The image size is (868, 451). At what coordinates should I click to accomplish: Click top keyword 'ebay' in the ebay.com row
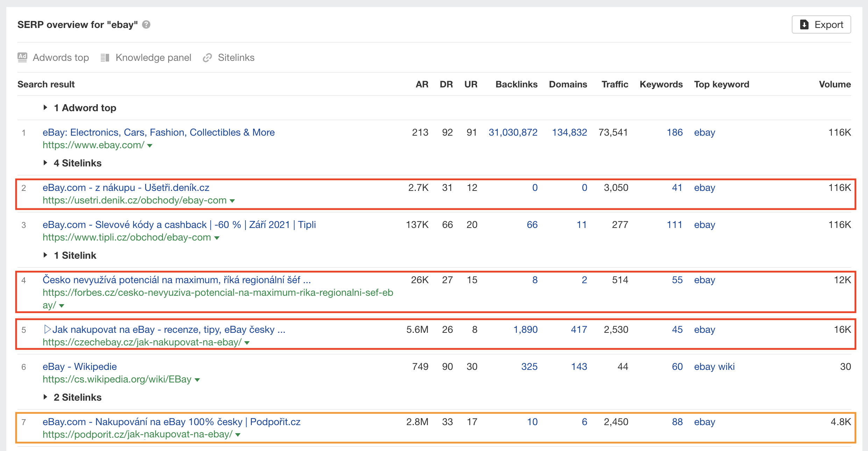[x=705, y=132]
